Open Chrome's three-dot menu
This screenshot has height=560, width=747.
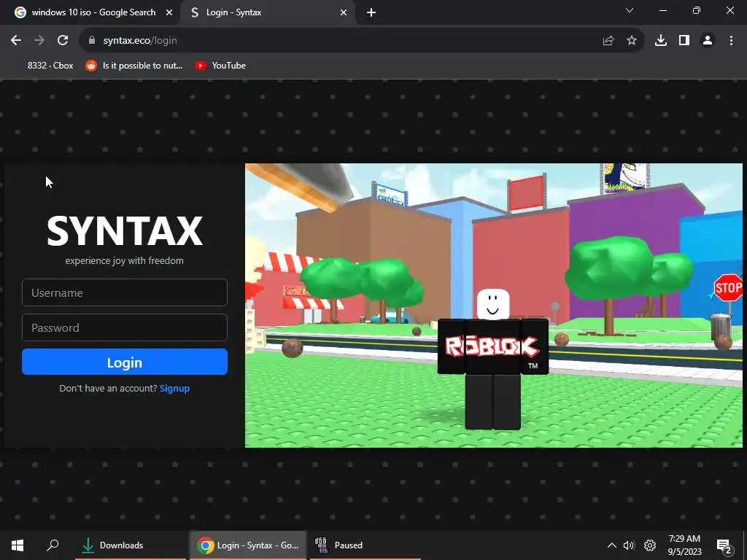point(731,41)
